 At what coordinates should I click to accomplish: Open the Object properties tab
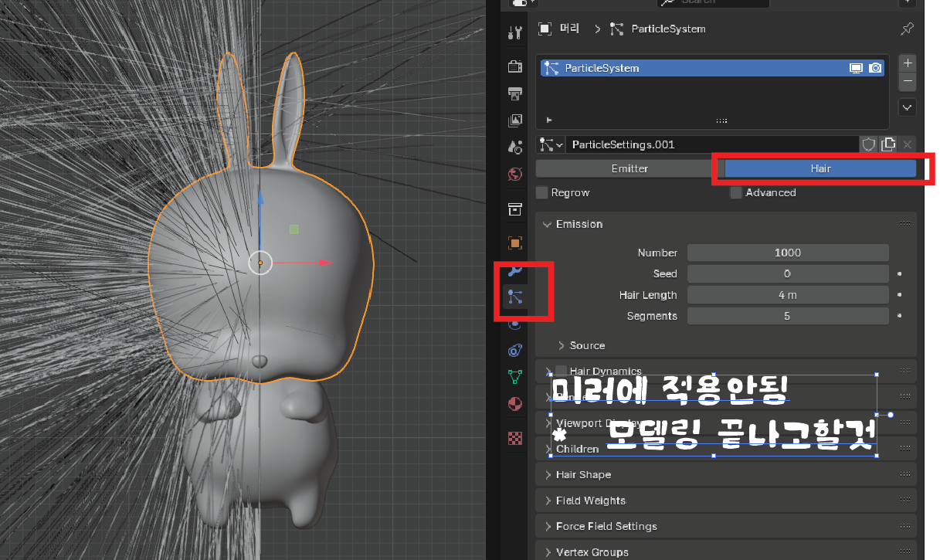point(515,243)
